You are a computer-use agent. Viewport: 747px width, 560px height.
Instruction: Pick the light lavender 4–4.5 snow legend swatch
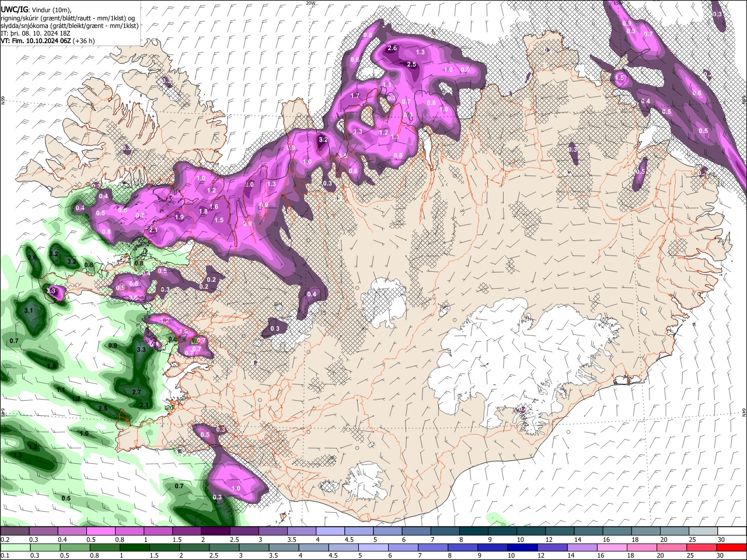330,531
